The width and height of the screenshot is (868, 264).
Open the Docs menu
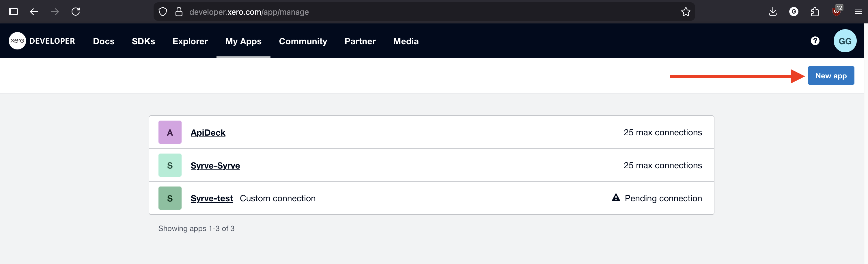click(104, 41)
